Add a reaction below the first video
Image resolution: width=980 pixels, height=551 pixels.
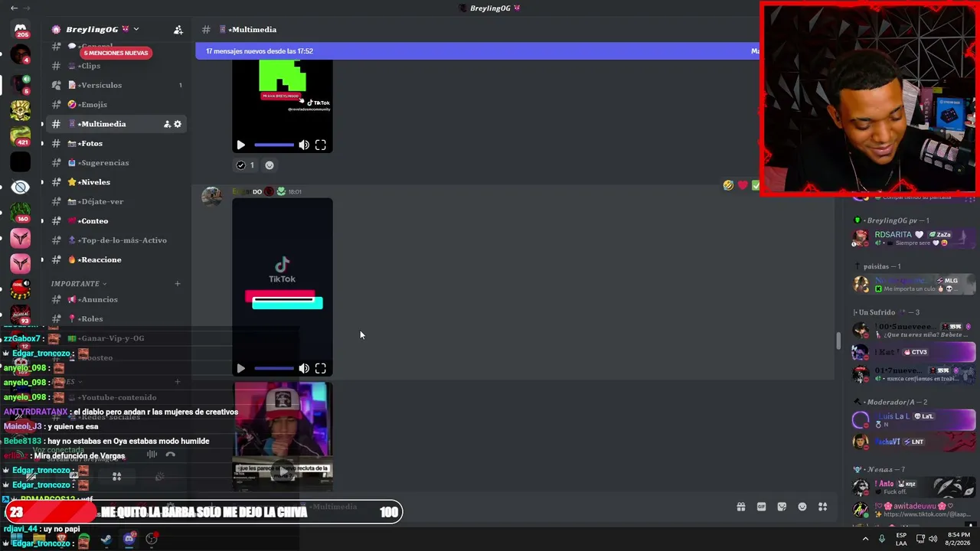[269, 165]
